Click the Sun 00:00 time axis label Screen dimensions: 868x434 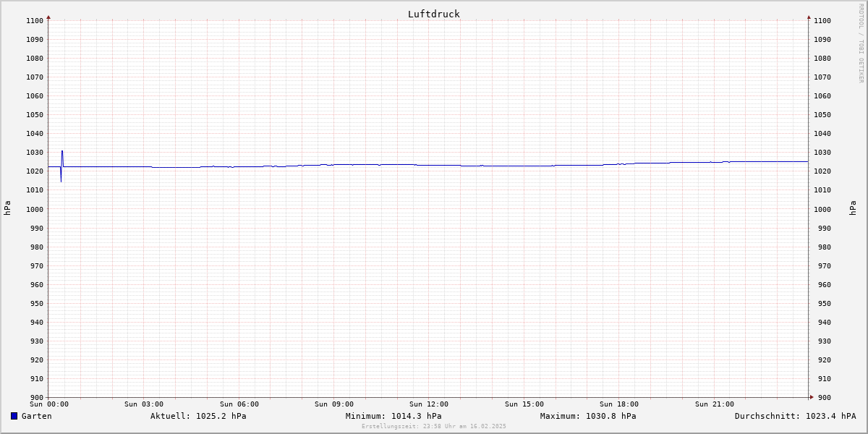tap(49, 404)
